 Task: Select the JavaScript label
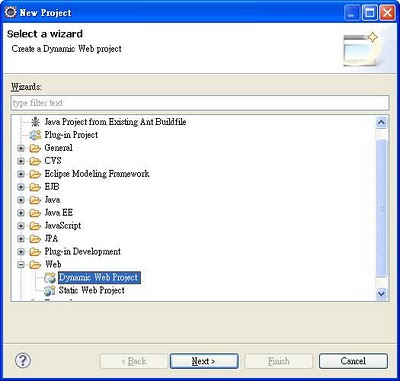click(63, 226)
